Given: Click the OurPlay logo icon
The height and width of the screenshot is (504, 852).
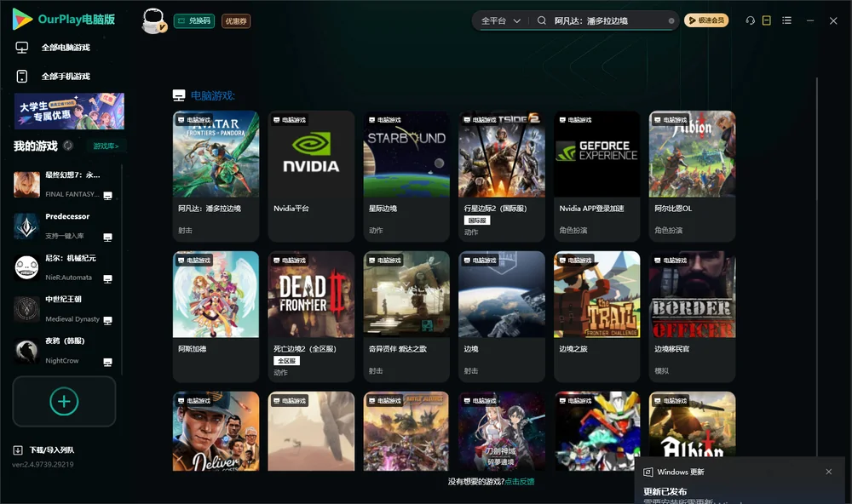Looking at the screenshot, I should pos(22,19).
